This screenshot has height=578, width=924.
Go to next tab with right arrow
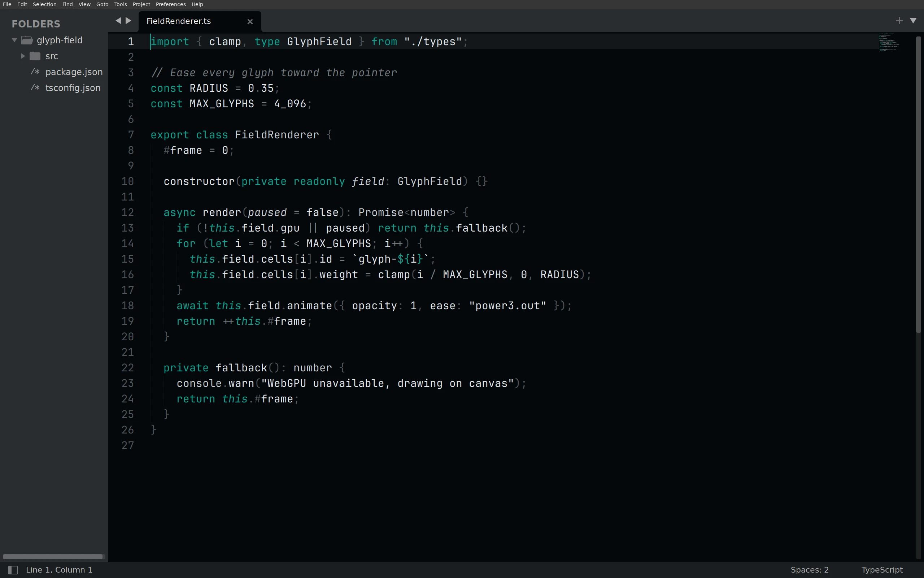pos(128,21)
